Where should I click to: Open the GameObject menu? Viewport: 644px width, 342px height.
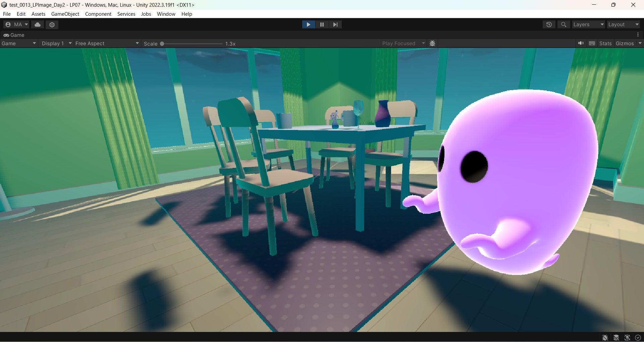65,14
